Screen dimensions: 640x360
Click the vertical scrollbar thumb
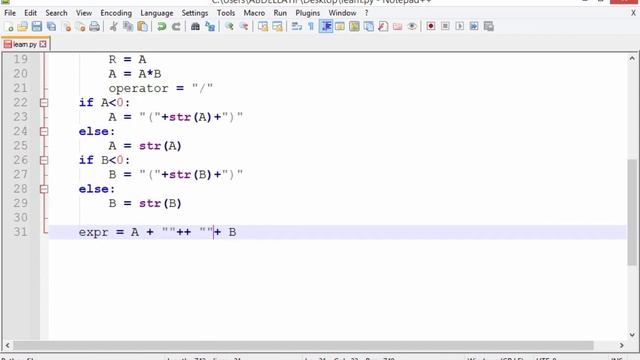click(x=632, y=212)
